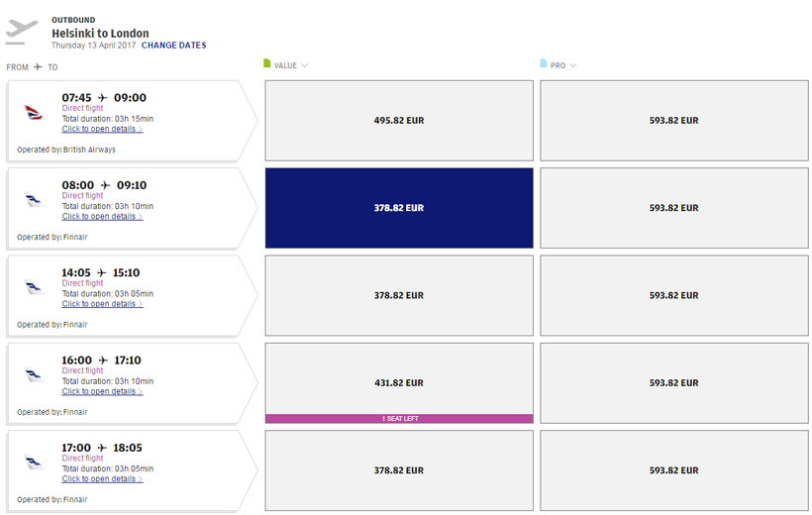
Task: Open details for the 07:45 flight
Action: 102,129
